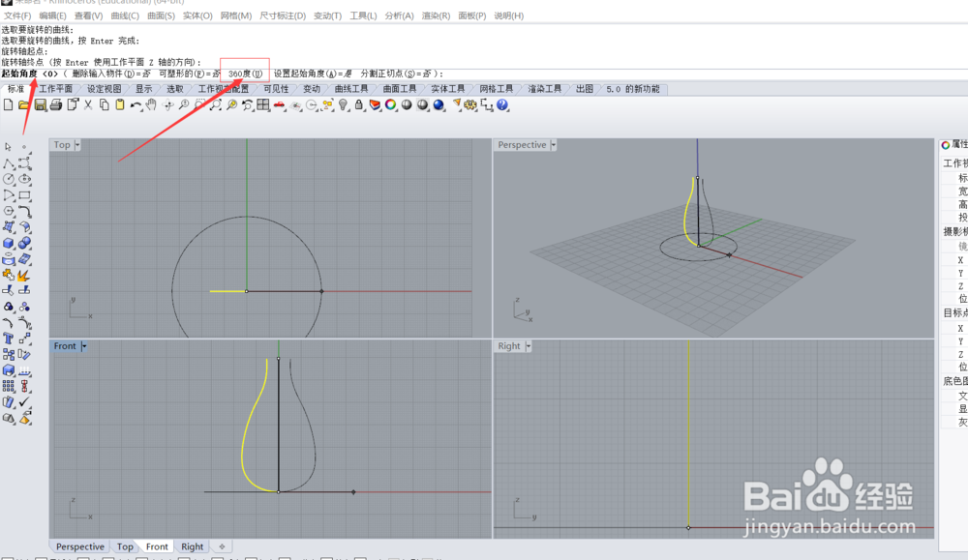This screenshot has height=560, width=968.
Task: Open the Perspective viewport title dropdown arrow
Action: 553,145
